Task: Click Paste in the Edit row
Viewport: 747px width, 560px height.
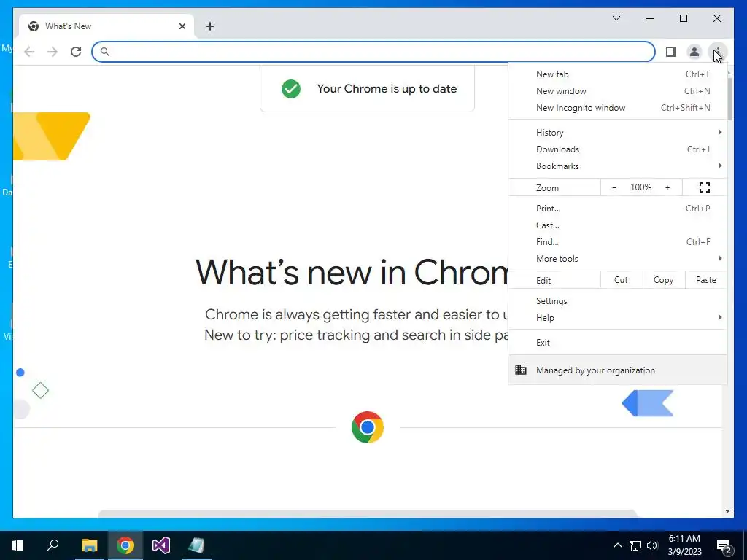Action: 706,280
